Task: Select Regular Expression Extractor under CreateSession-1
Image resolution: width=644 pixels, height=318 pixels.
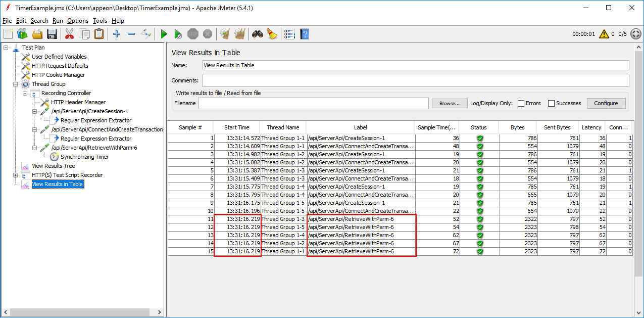Action: tap(96, 120)
